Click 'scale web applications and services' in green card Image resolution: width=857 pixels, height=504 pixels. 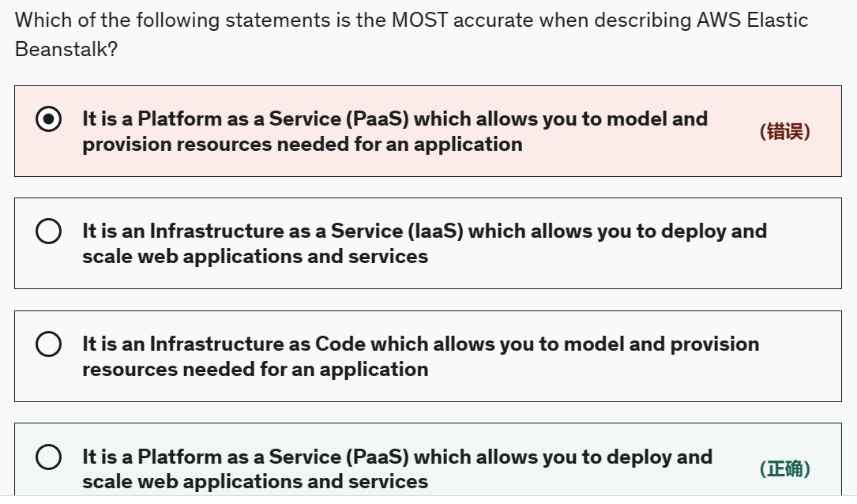tap(254, 482)
